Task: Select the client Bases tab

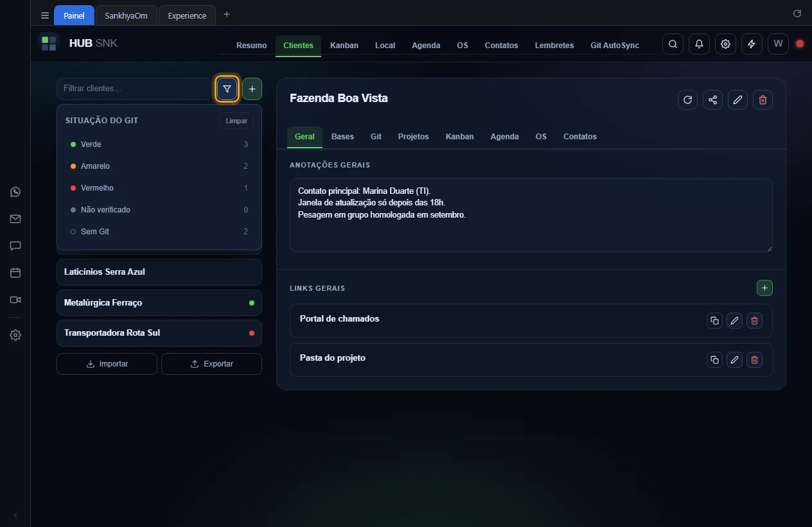Action: pos(342,137)
